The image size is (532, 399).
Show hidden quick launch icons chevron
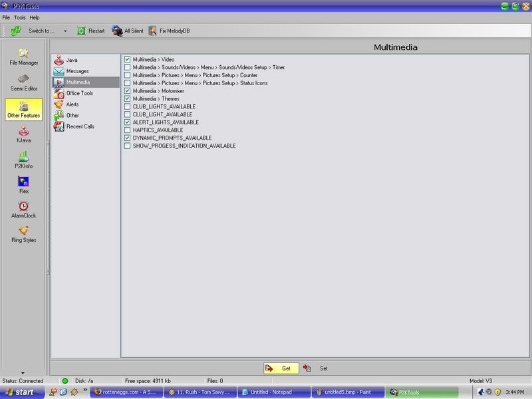(x=85, y=390)
